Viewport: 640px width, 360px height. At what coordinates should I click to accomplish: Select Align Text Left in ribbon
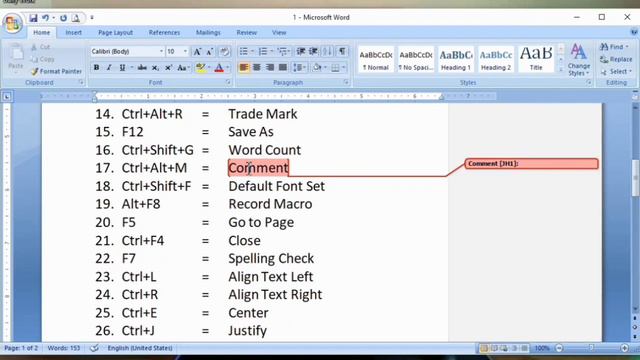[244, 68]
